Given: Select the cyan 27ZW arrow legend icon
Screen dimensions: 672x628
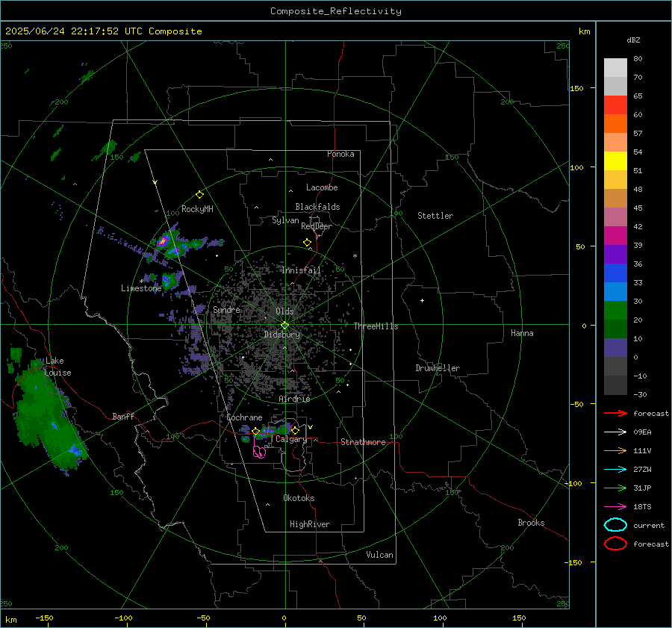Looking at the screenshot, I should [615, 470].
